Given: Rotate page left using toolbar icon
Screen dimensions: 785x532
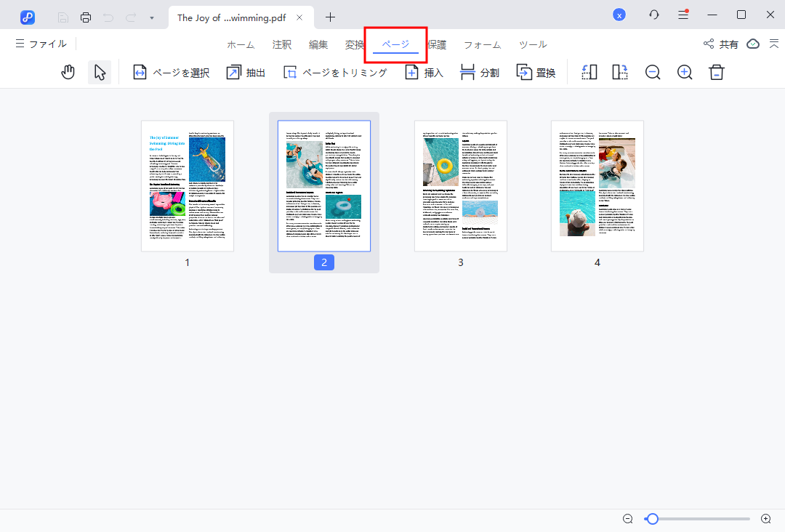Looking at the screenshot, I should pos(589,73).
